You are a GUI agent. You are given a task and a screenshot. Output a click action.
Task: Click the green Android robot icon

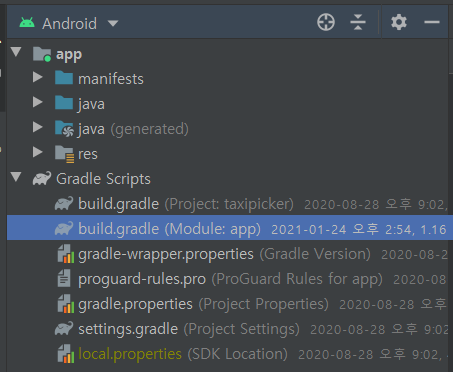click(x=27, y=23)
